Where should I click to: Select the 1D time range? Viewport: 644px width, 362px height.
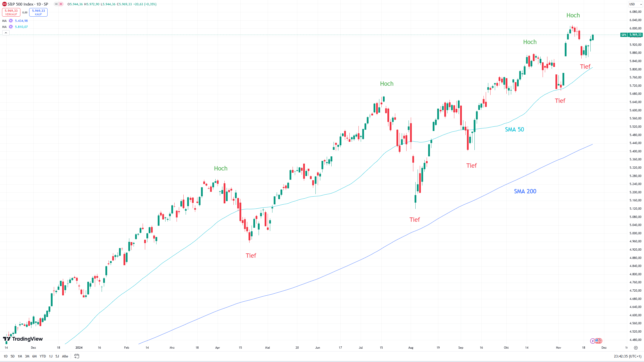6,356
